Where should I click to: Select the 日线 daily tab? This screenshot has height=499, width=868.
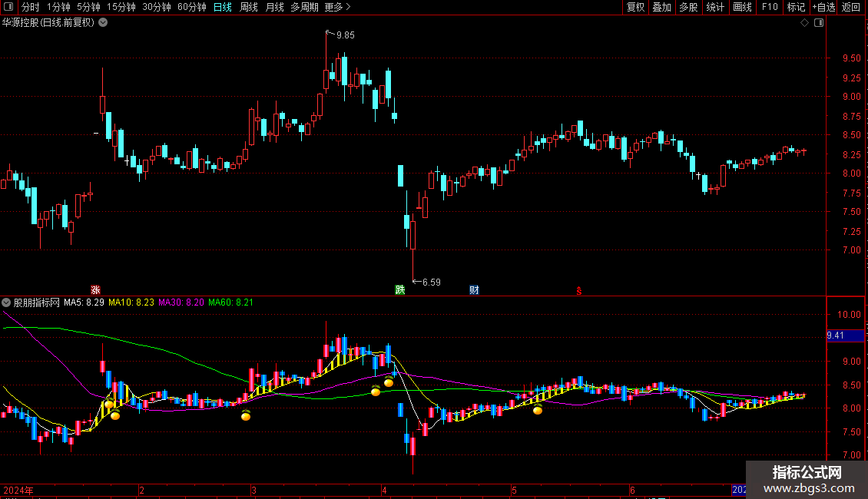click(x=223, y=7)
